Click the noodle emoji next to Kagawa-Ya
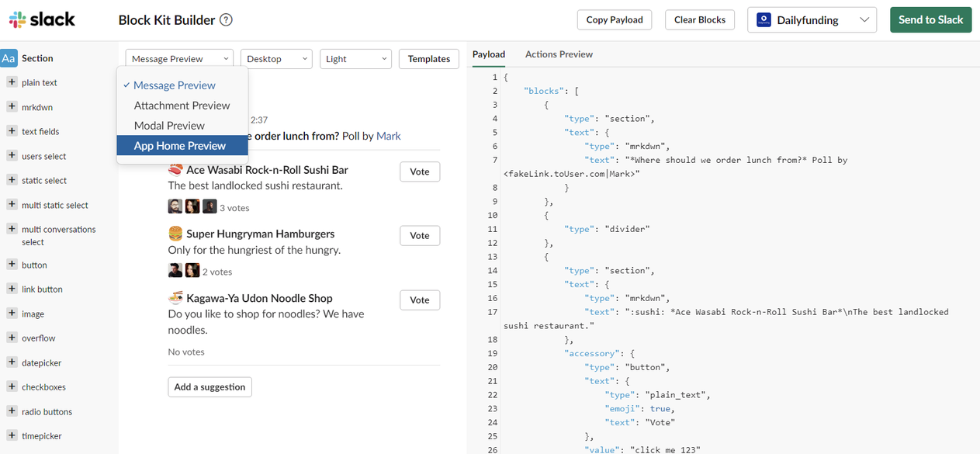The height and width of the screenshot is (454, 980). point(175,297)
